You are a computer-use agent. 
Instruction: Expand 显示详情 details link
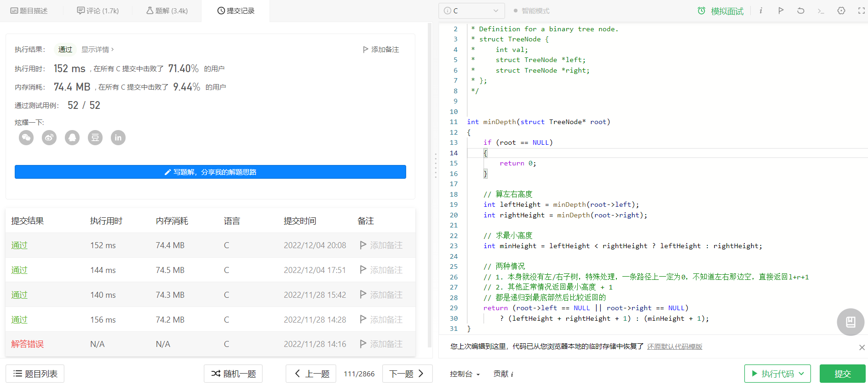coord(98,49)
